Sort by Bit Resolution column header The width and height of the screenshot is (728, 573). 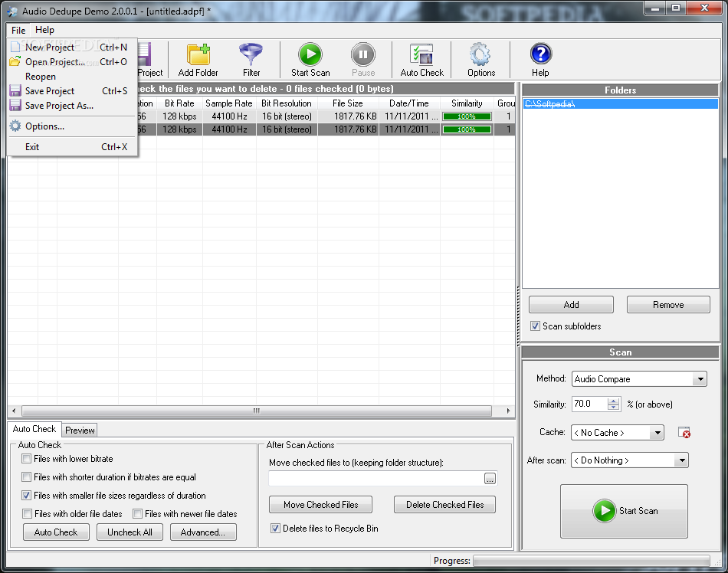coord(287,103)
